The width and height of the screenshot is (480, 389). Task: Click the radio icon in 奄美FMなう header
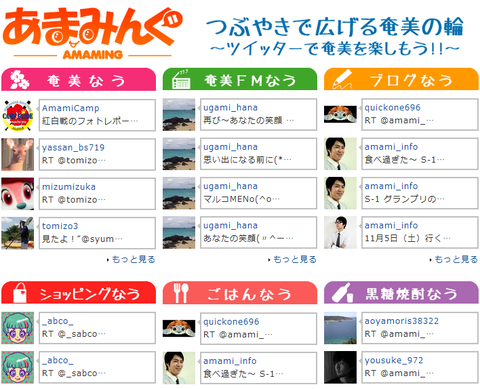(181, 80)
